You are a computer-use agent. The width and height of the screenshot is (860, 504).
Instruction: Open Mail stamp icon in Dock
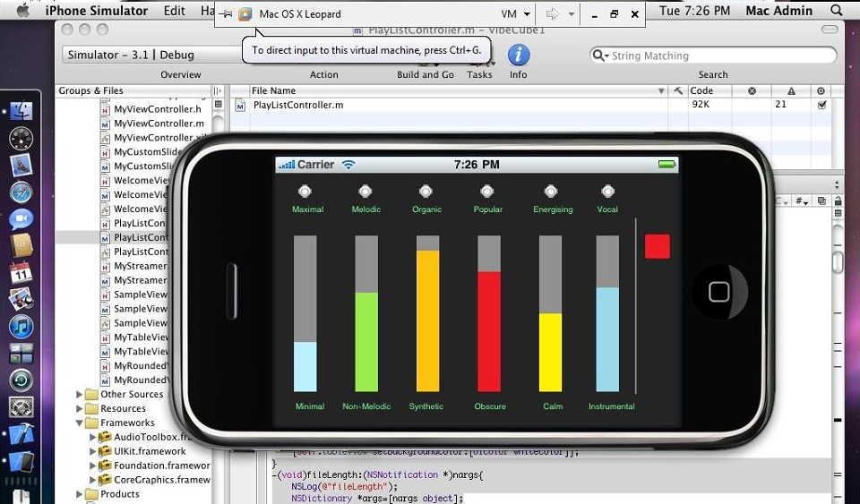[21, 166]
